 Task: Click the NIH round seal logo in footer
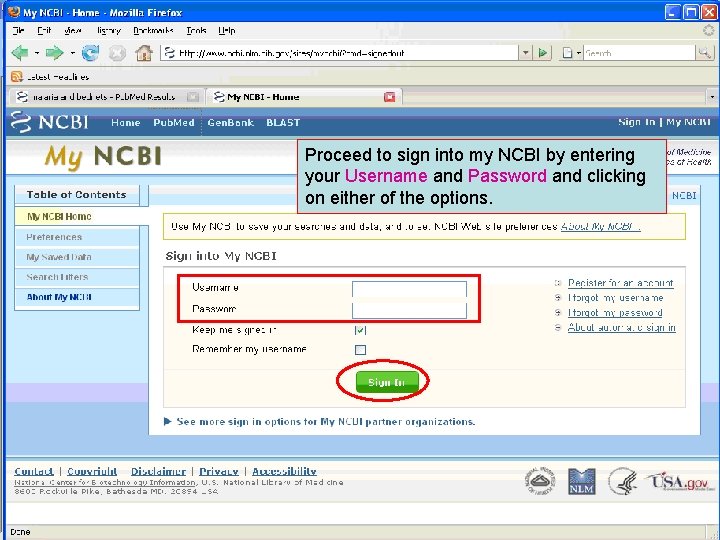540,481
